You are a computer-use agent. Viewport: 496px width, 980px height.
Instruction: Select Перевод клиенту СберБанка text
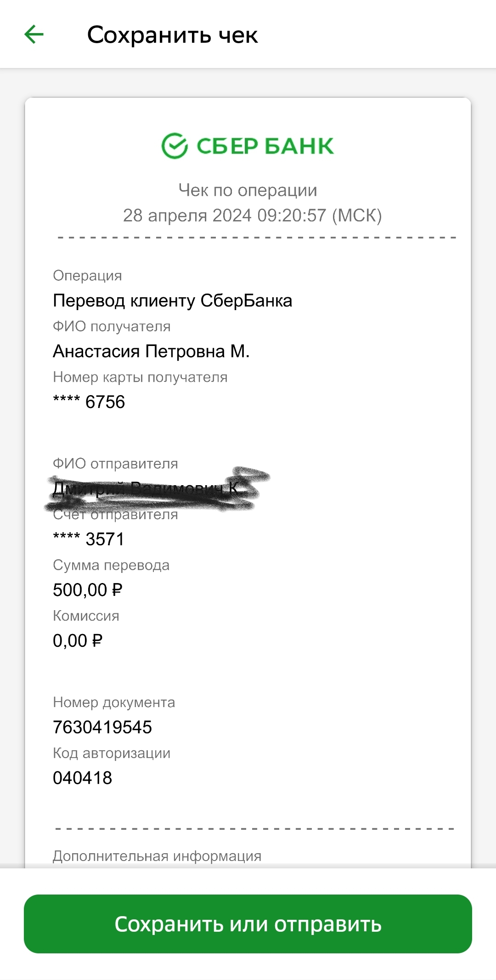tap(172, 301)
